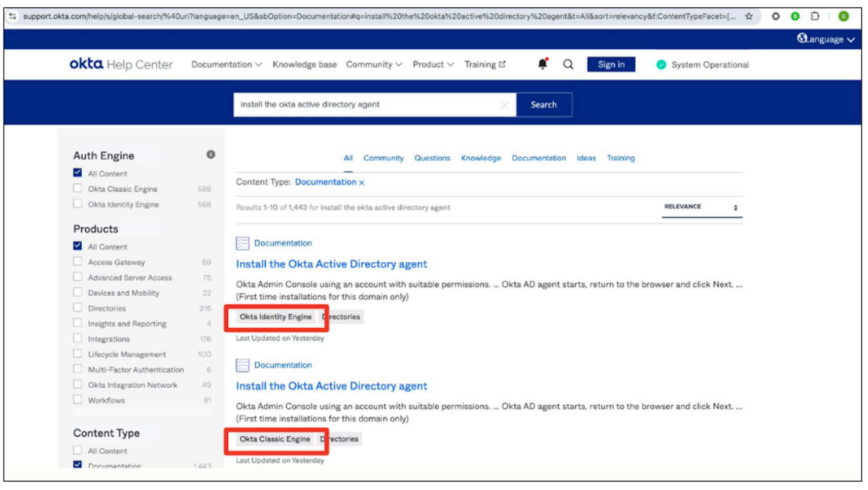Viewport: 868px width, 490px height.
Task: Check the Workflows product filter
Action: tap(77, 399)
